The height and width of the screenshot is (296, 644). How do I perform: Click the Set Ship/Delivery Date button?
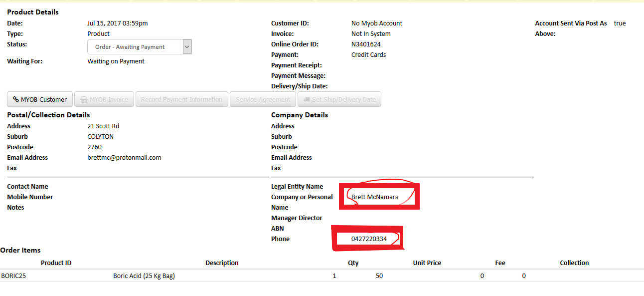[x=339, y=99]
